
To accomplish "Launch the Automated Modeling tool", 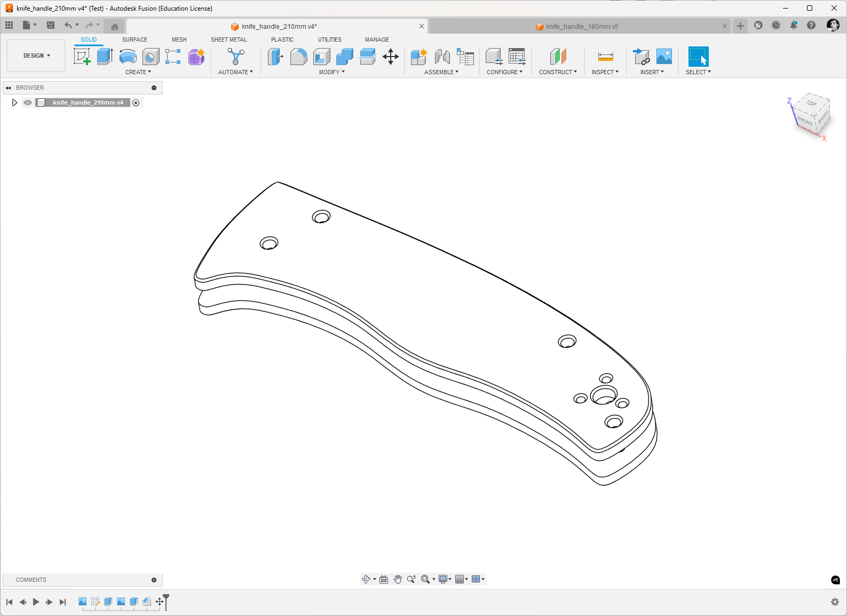I will point(235,57).
